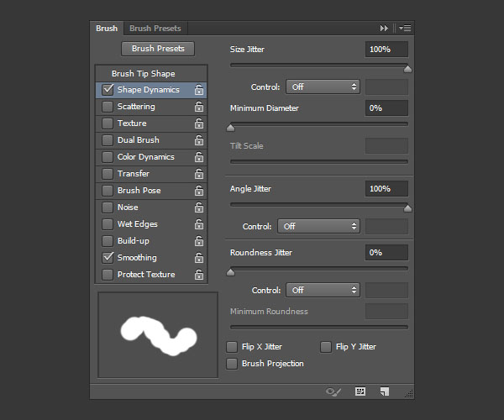Switch to the Brush Presets tab
Viewport: 504px width, 420px height.
click(155, 29)
